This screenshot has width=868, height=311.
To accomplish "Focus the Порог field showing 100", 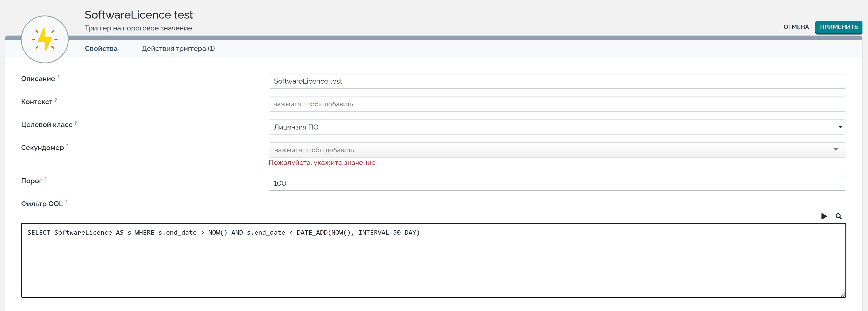I will pyautogui.click(x=557, y=183).
